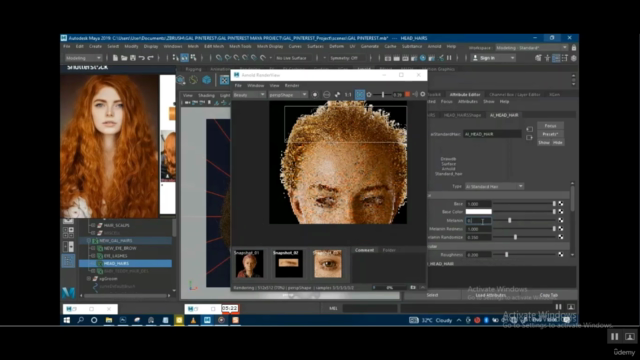This screenshot has height=360, width=640.
Task: Toggle Snap to Grids magnet icon
Action: (219, 58)
